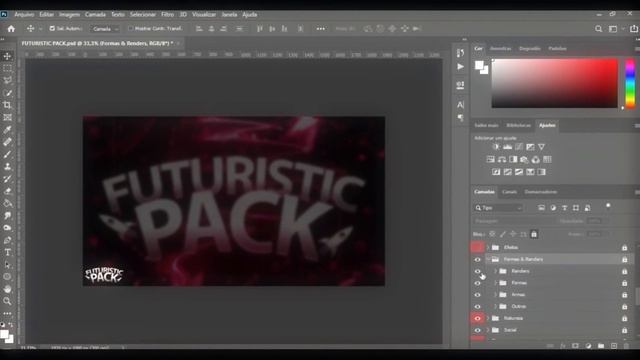Expand the Efeitos group
The height and width of the screenshot is (360, 640).
click(488, 247)
